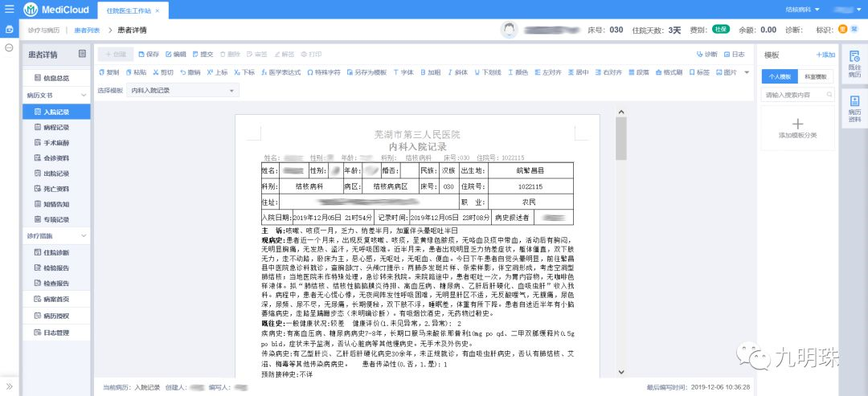Choose 另存为模板 save as template
Screen dimensions: 868x396
coord(367,72)
